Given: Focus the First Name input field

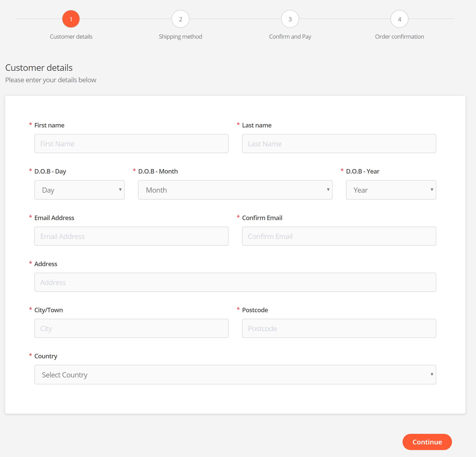Looking at the screenshot, I should click(x=131, y=144).
